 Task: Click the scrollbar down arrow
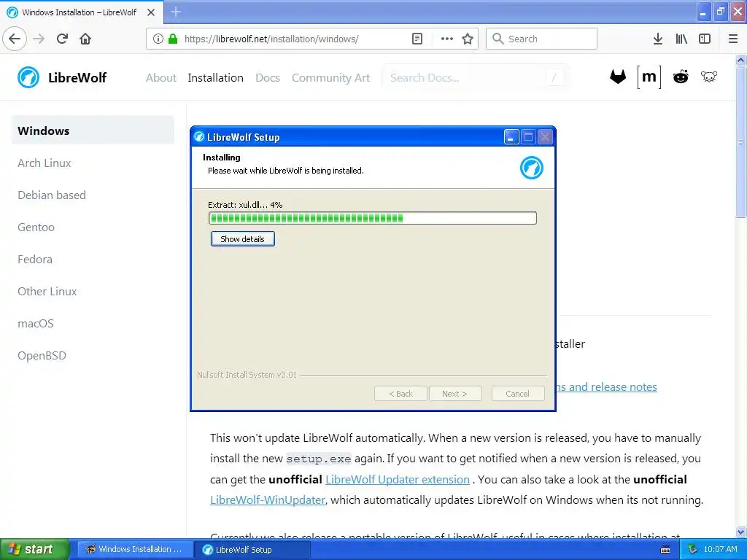pyautogui.click(x=741, y=532)
